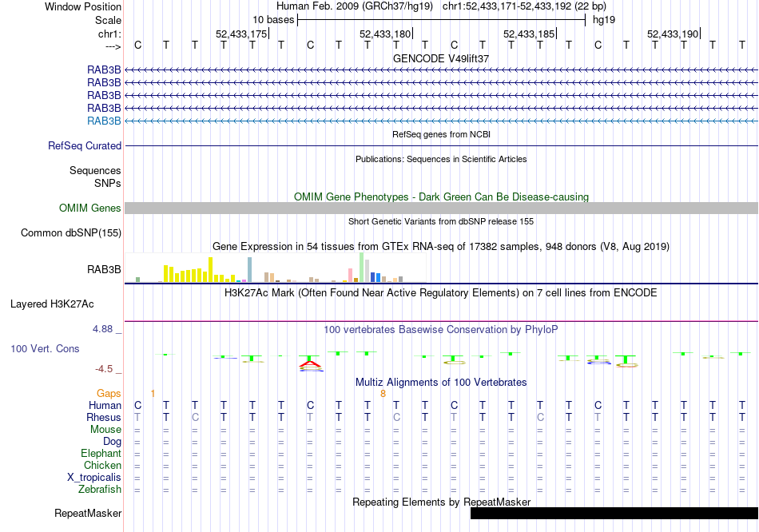This screenshot has height=532, width=759.
Task: Click the orange Gaps label
Action: [x=109, y=394]
